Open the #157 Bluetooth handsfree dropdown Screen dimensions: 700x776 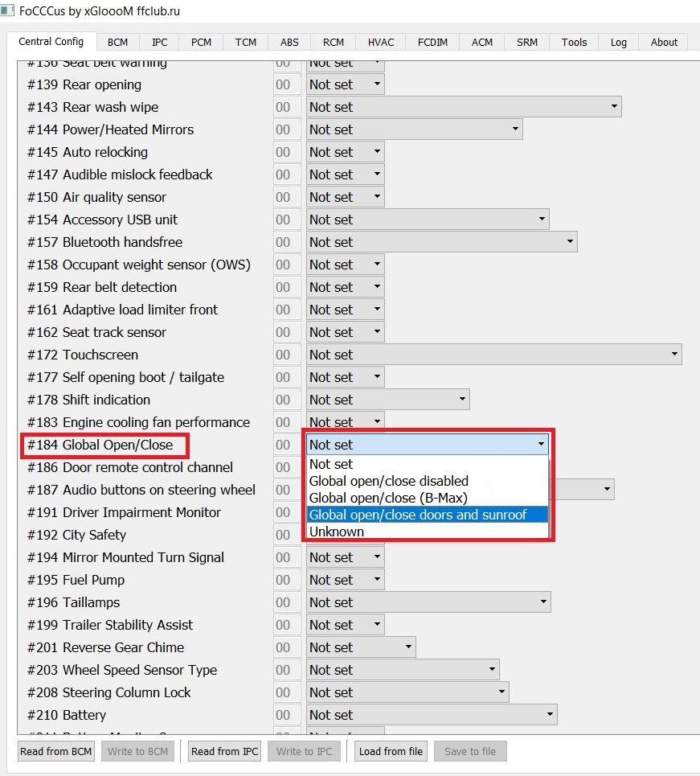click(441, 242)
